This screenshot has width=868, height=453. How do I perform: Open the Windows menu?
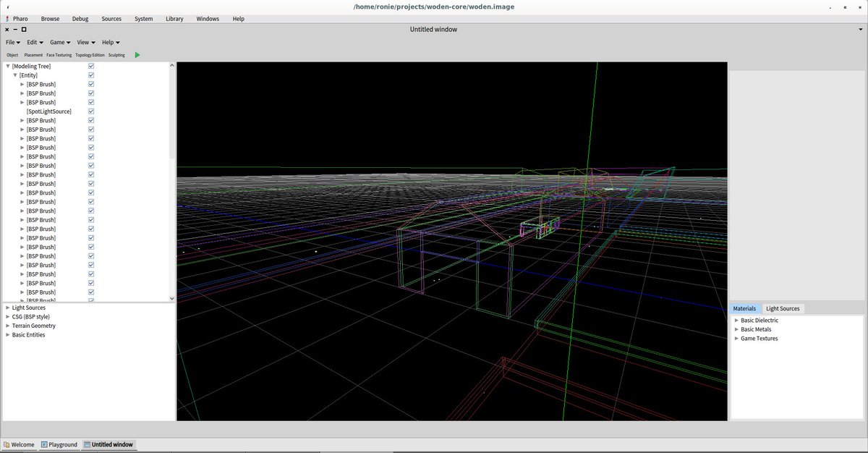coord(208,19)
